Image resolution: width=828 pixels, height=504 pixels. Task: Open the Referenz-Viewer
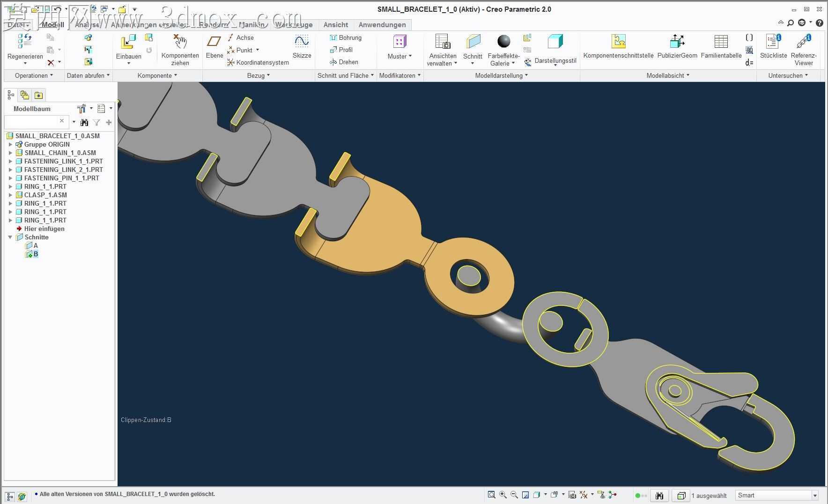point(804,42)
